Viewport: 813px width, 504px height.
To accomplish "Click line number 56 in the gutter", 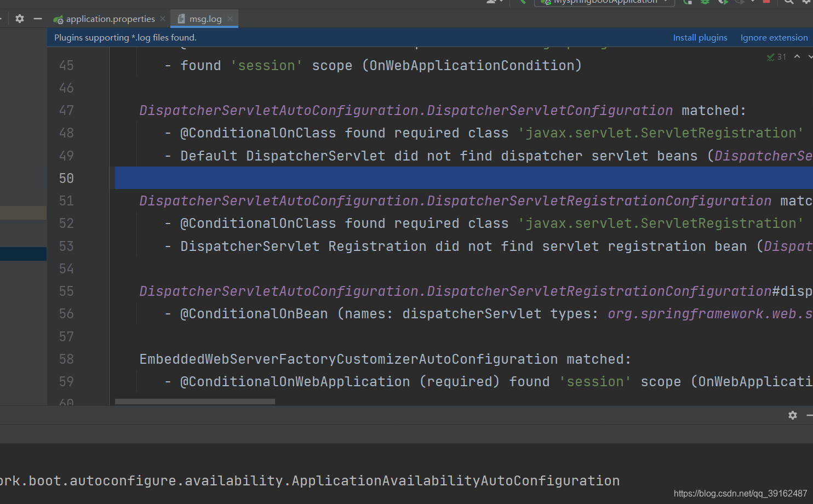I will 66,314.
